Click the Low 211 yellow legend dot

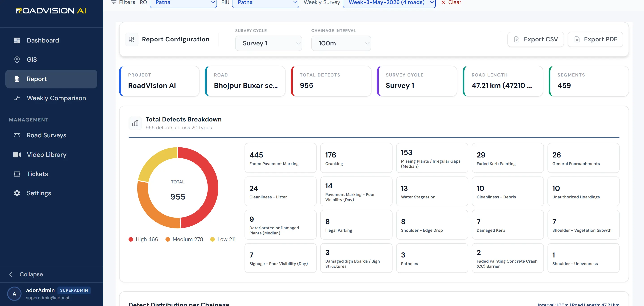(x=213, y=239)
